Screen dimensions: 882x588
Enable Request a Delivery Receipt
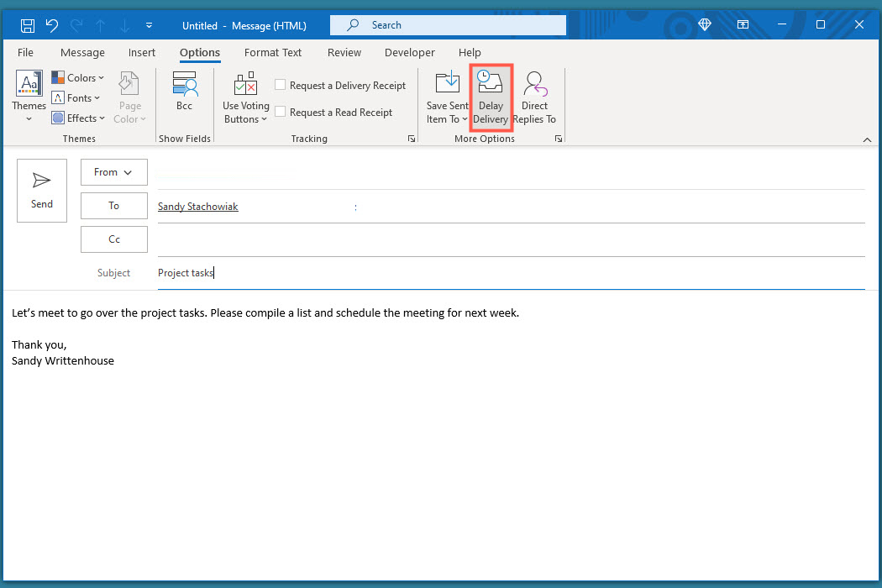pos(281,85)
